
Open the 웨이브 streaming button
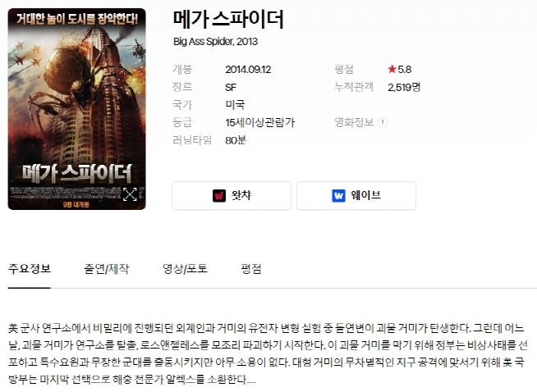pyautogui.click(x=356, y=196)
